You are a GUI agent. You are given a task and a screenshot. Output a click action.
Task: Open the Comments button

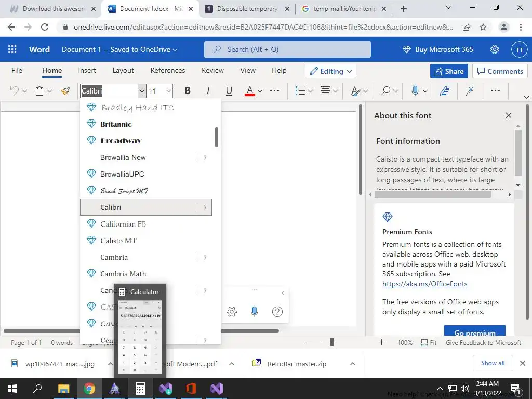click(x=500, y=71)
